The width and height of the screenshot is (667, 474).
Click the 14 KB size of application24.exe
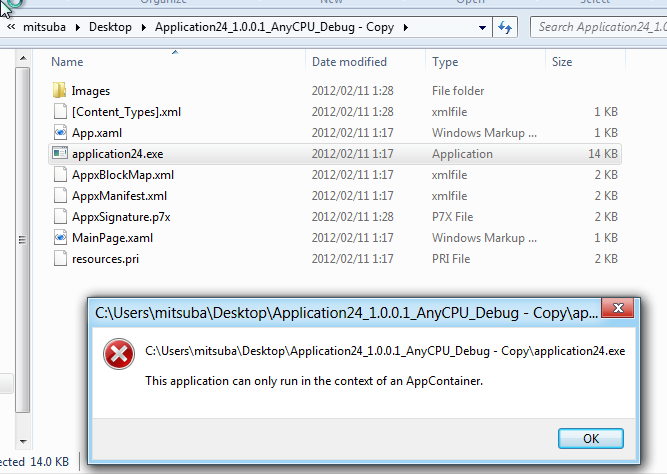click(x=603, y=154)
